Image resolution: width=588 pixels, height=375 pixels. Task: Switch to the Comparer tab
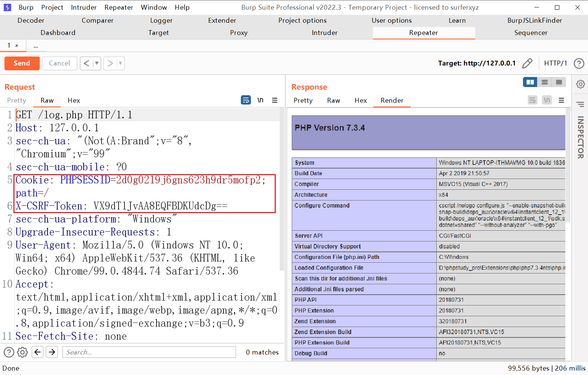[97, 20]
